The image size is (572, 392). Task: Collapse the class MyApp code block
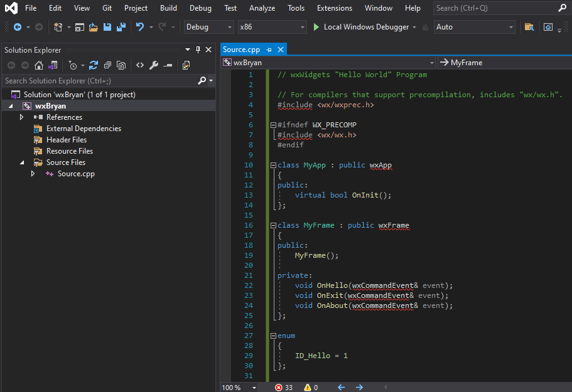[273, 165]
